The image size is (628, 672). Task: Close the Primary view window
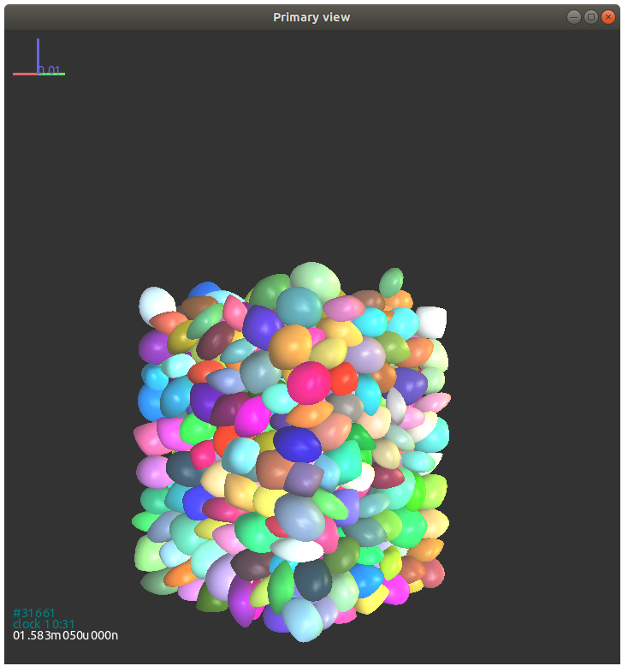608,17
